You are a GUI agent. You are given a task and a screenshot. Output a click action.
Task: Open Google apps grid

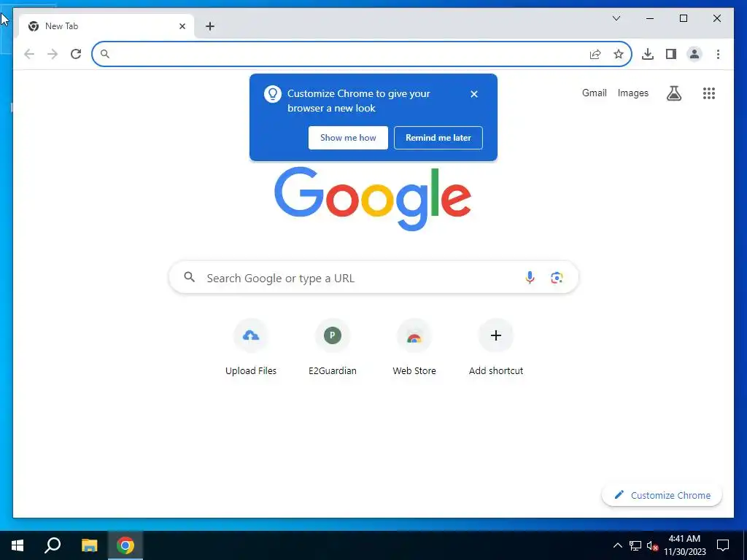point(709,93)
